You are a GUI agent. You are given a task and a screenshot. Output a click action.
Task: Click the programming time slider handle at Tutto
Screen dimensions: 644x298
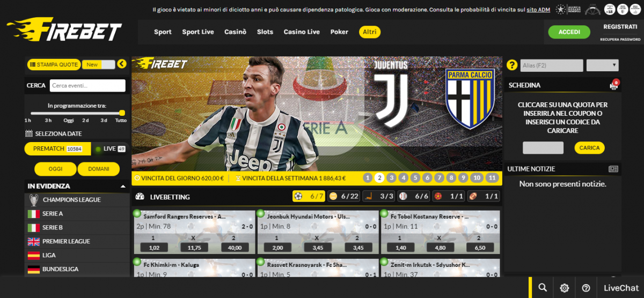pos(122,113)
